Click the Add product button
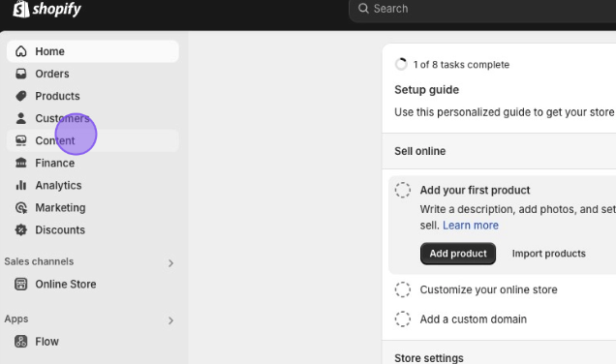Viewport: 616px width, 364px height. click(x=458, y=254)
